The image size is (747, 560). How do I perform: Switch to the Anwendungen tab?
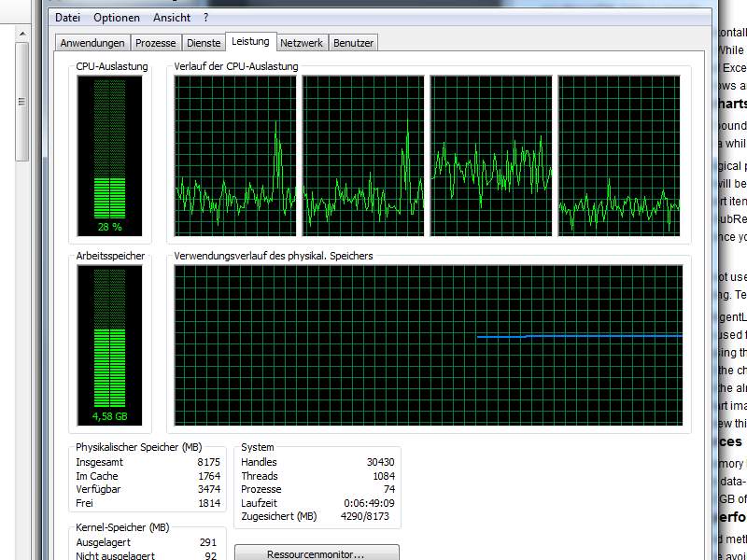tap(92, 43)
